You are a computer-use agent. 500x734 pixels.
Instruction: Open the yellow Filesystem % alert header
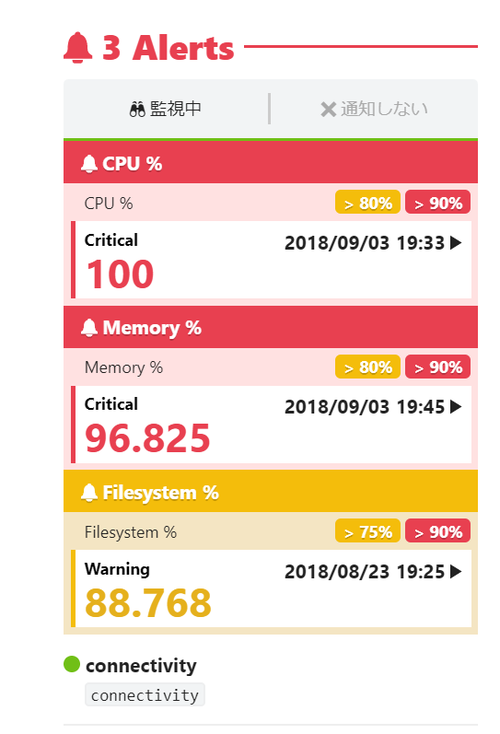(271, 491)
